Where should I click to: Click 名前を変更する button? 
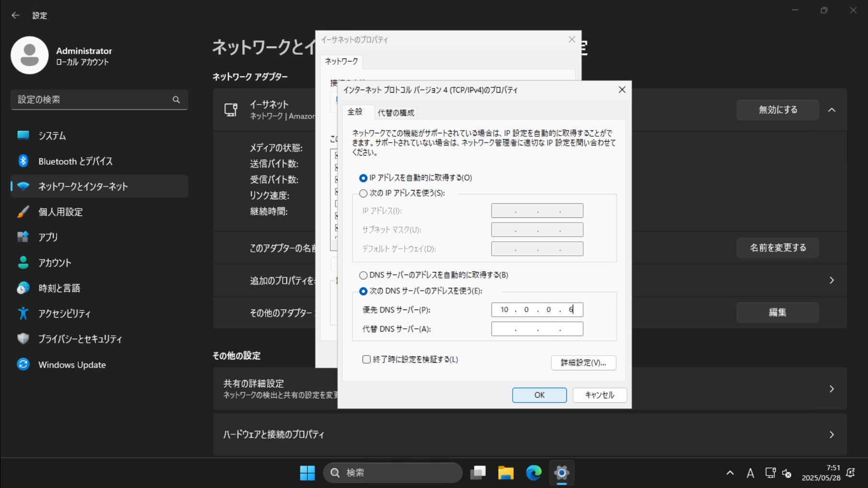point(777,248)
